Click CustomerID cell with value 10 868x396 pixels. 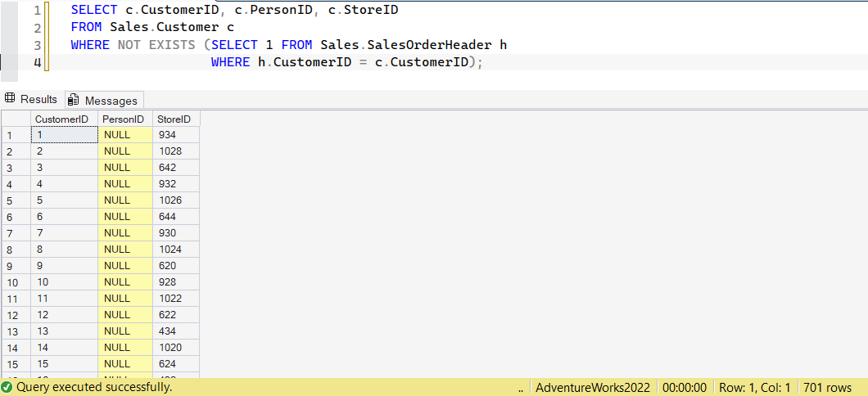[64, 282]
